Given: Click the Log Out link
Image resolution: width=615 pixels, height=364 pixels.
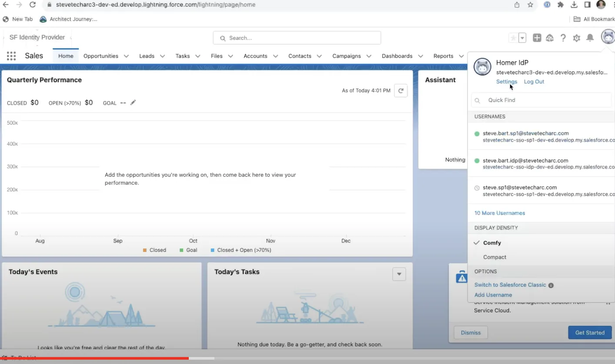Looking at the screenshot, I should pyautogui.click(x=534, y=82).
